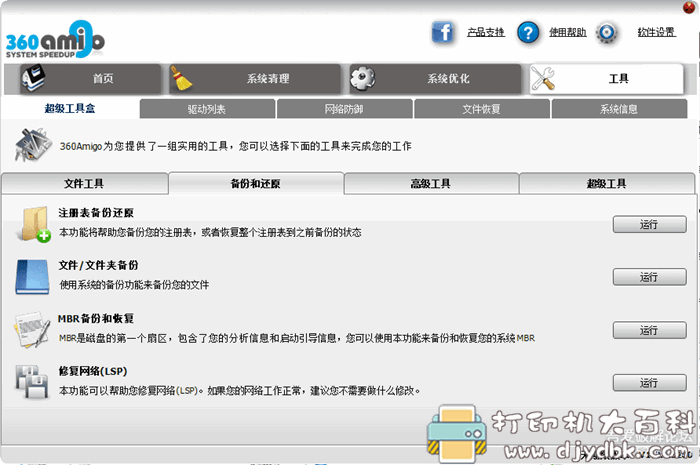Click the blue question mark help icon
This screenshot has height=465, width=700.
click(x=528, y=33)
